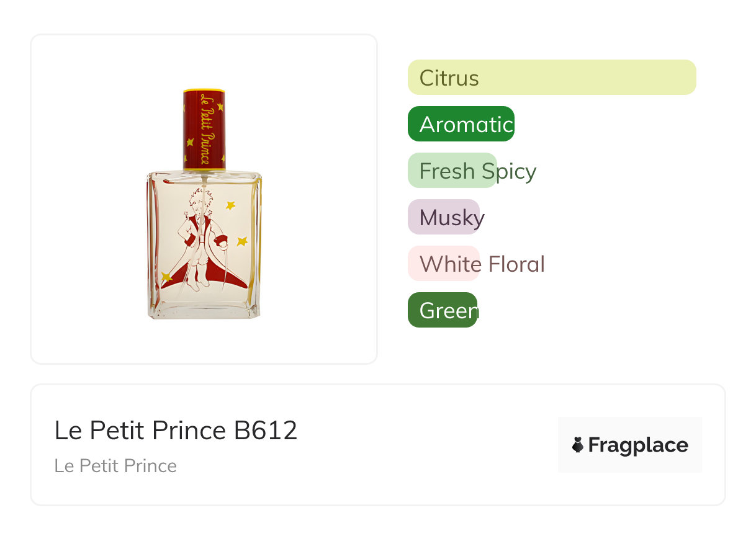
Task: Click the Fragplace bottle logo icon
Action: (578, 445)
